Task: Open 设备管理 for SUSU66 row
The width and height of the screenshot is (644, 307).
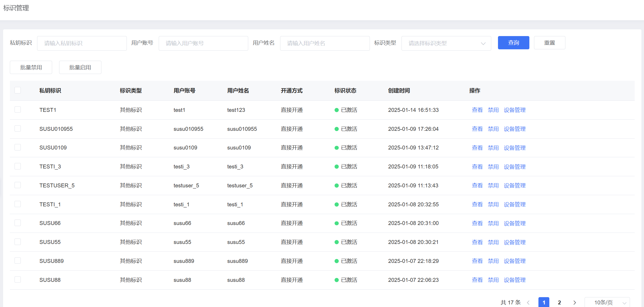Action: pyautogui.click(x=515, y=223)
